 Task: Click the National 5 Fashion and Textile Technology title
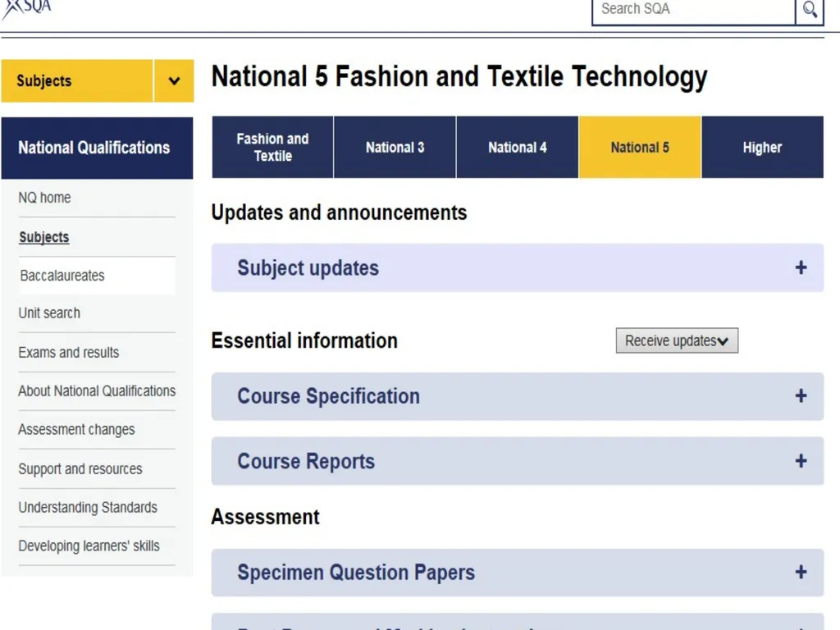(459, 76)
